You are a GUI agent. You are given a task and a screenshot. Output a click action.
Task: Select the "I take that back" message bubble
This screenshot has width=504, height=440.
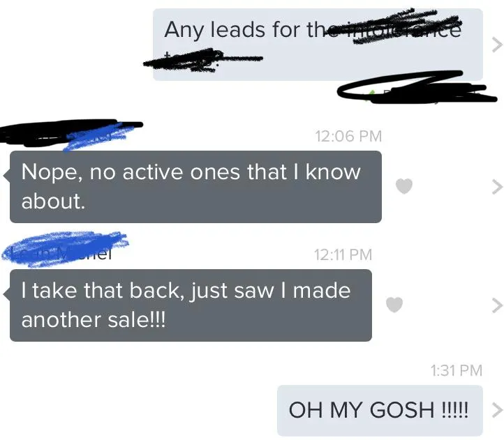coord(191,305)
